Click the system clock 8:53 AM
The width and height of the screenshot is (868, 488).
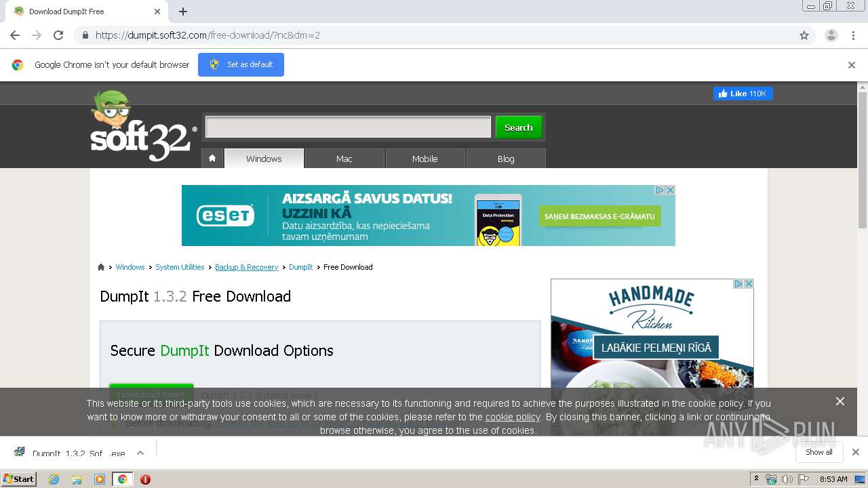(x=833, y=479)
